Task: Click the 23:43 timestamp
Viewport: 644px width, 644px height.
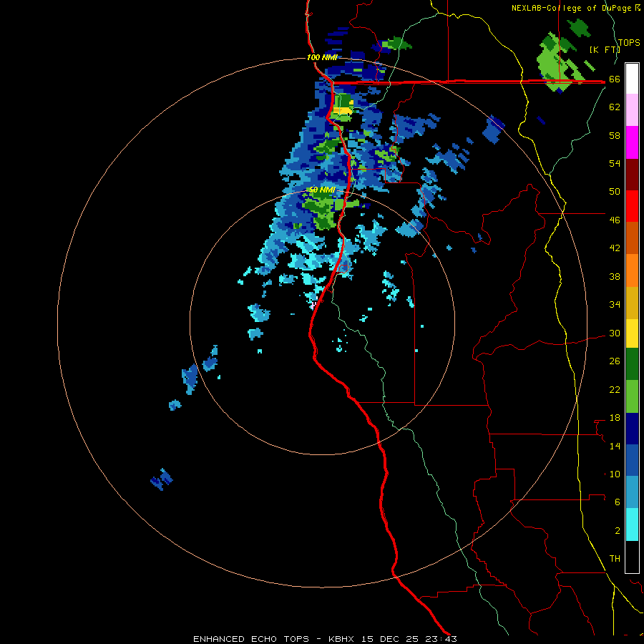Action: pyautogui.click(x=440, y=639)
